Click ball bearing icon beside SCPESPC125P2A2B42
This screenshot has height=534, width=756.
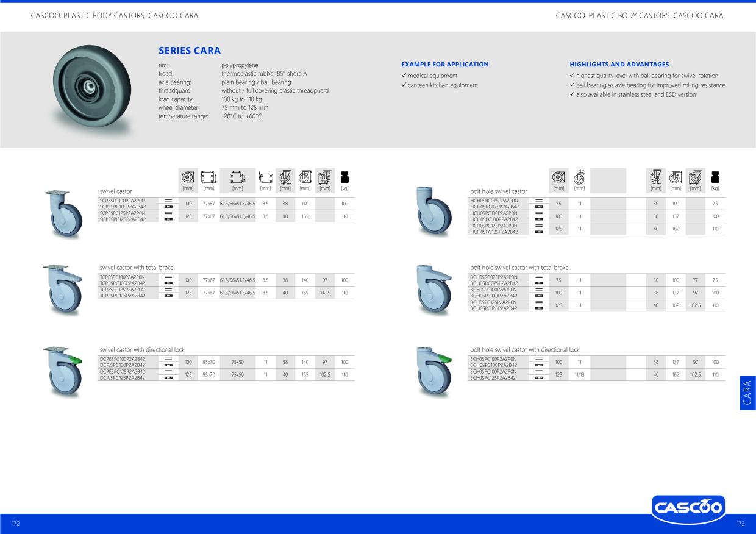pos(168,219)
